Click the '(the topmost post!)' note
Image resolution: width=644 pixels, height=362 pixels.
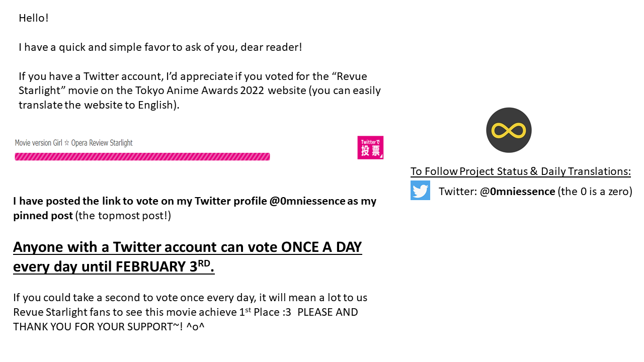point(123,216)
